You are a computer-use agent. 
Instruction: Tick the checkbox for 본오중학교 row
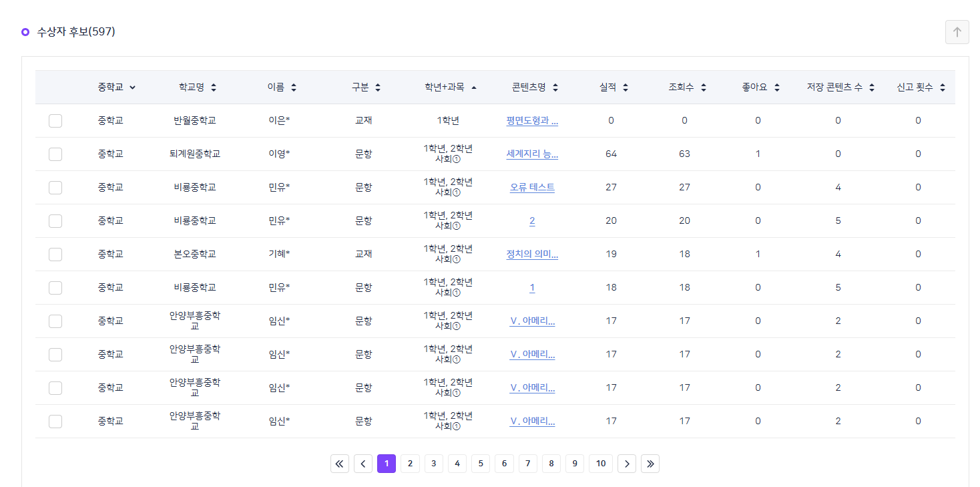(x=55, y=255)
